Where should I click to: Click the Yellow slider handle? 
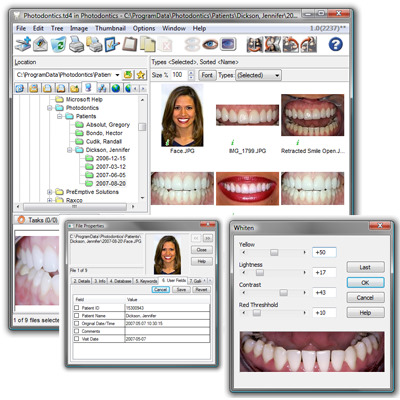tap(274, 252)
